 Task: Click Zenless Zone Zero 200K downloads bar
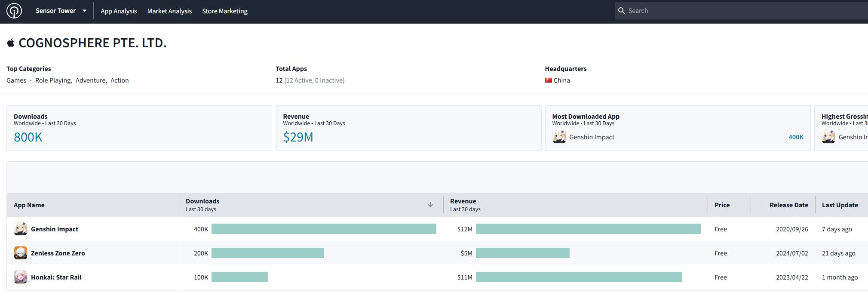point(268,253)
